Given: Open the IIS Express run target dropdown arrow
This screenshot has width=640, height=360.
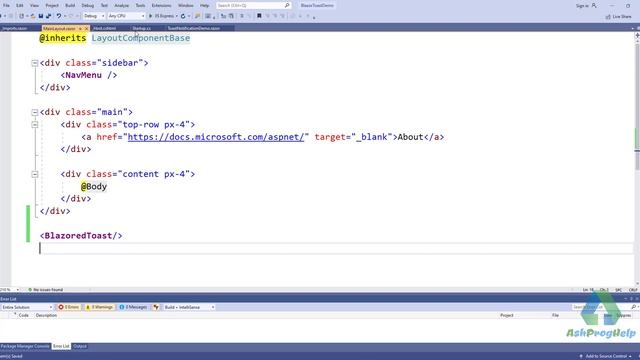Looking at the screenshot, I should click(x=176, y=16).
